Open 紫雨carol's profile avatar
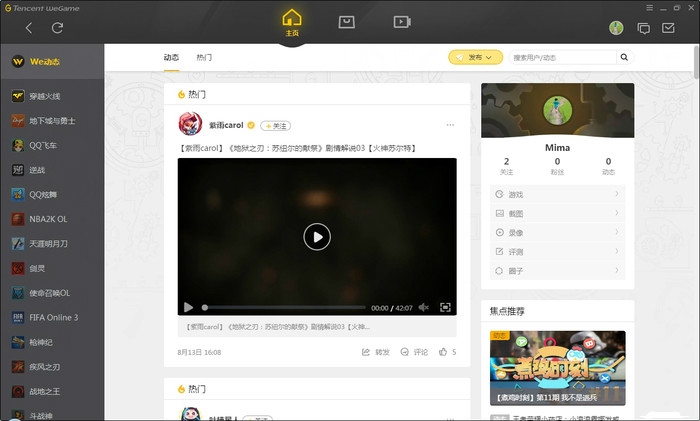The image size is (700, 421). coord(190,124)
